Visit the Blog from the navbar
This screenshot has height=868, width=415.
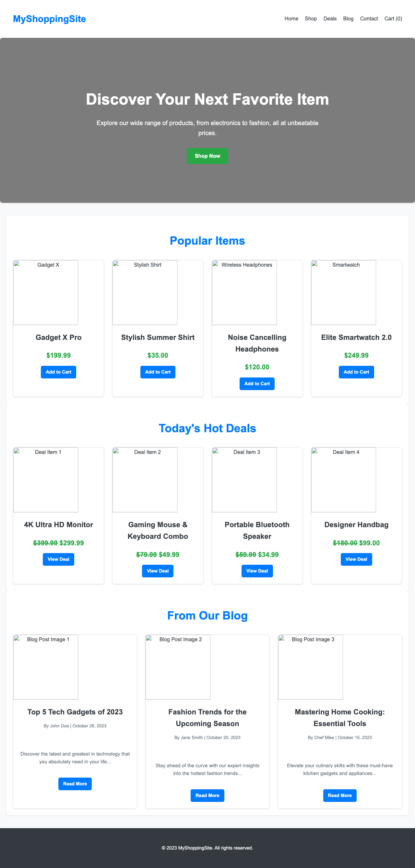[348, 18]
